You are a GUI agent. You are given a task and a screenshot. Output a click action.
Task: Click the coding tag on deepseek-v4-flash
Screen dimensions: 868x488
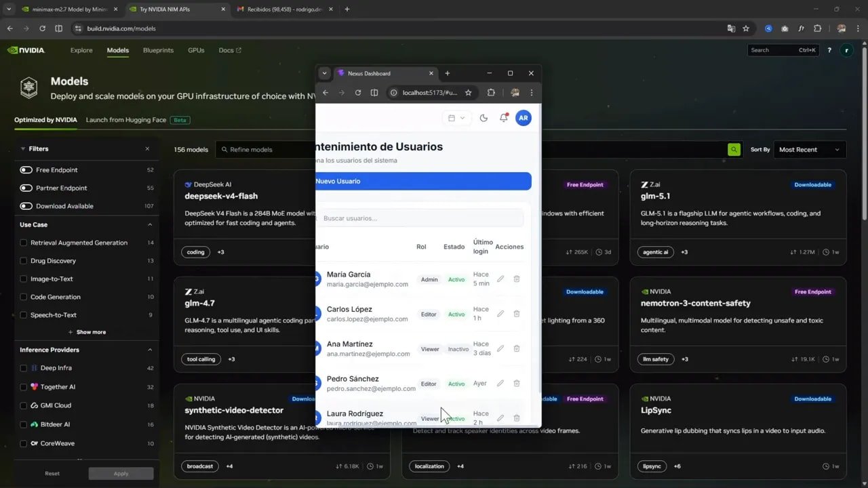pyautogui.click(x=195, y=252)
